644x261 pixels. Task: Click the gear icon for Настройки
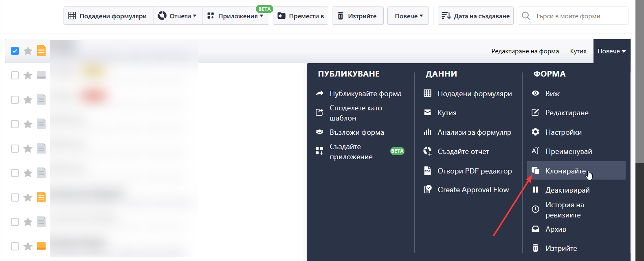[x=535, y=132]
